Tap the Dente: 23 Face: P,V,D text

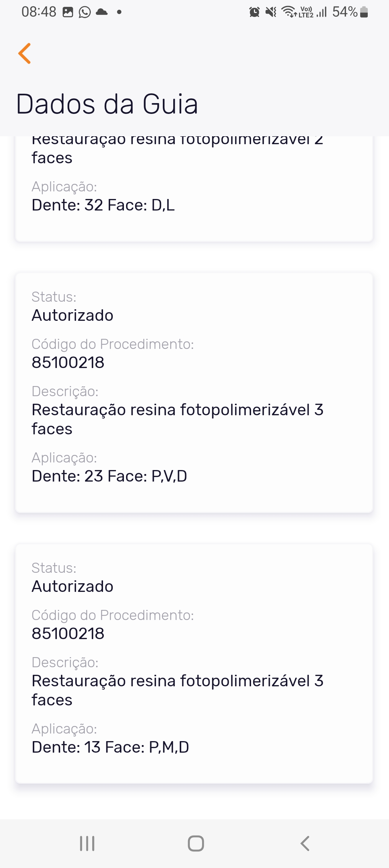109,476
